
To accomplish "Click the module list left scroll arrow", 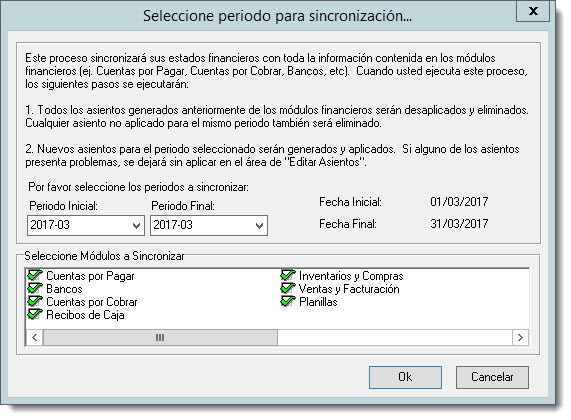I will click(35, 338).
